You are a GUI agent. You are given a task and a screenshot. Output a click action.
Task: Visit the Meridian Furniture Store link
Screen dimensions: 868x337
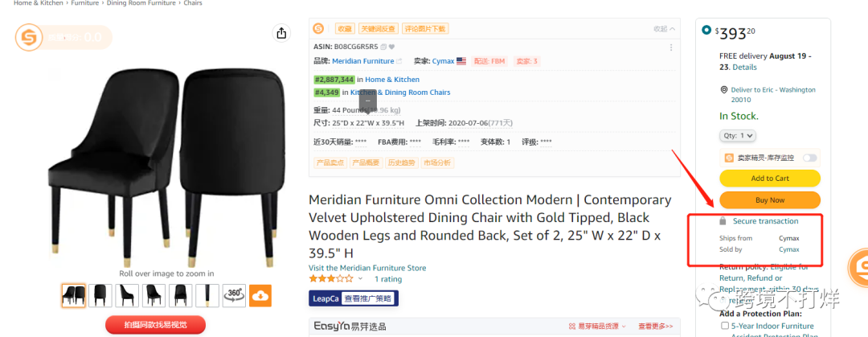coord(367,268)
